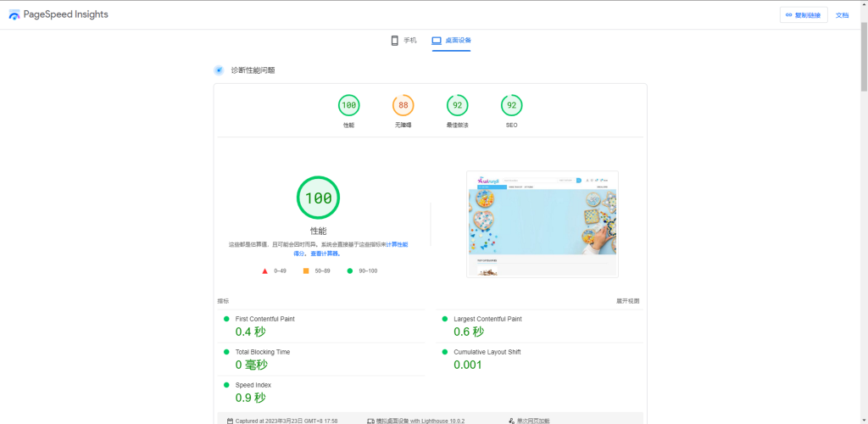Click the calendar icon beside Captured at
Viewport: 868px width, 424px height.
230,420
